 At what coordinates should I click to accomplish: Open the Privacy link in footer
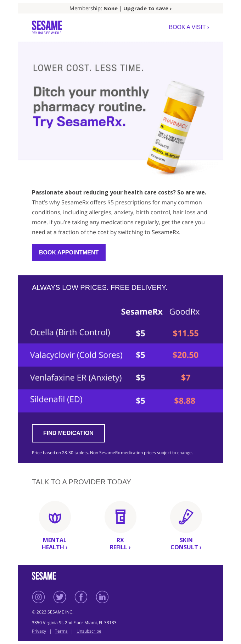tap(39, 631)
